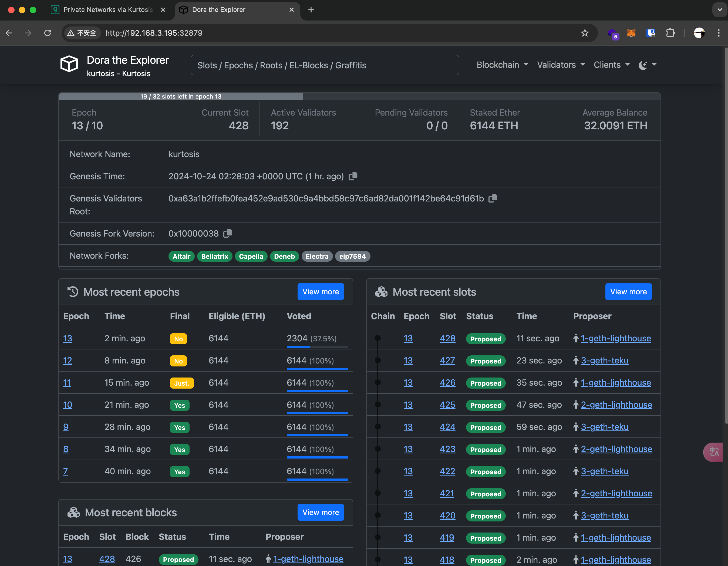This screenshot has width=728, height=566.
Task: Open the purple extension with badge 5
Action: point(613,34)
